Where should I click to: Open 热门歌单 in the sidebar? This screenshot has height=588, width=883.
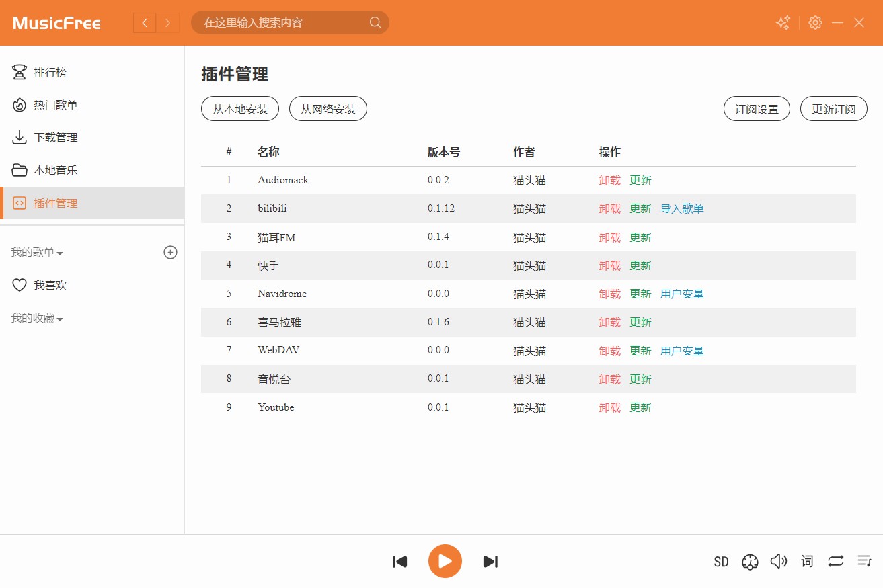coord(55,105)
